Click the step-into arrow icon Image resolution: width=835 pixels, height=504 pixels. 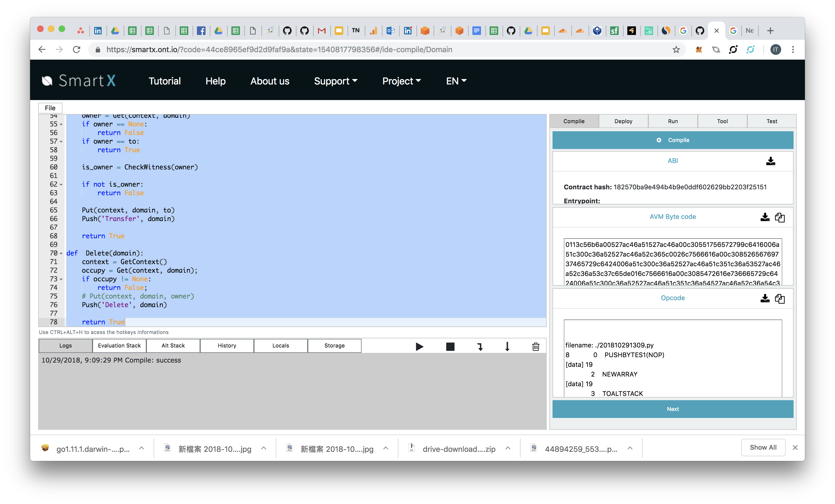coord(480,346)
